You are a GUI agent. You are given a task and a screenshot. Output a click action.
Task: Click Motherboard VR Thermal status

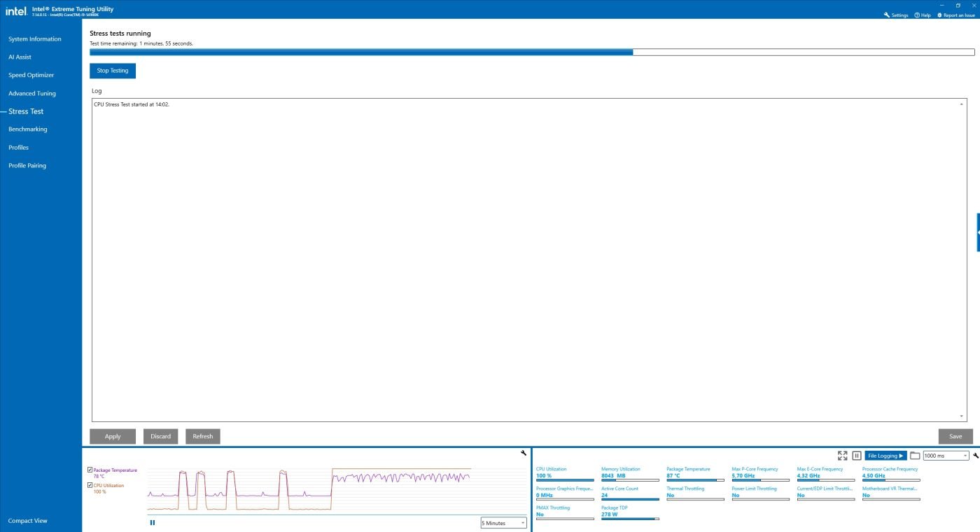pyautogui.click(x=866, y=495)
